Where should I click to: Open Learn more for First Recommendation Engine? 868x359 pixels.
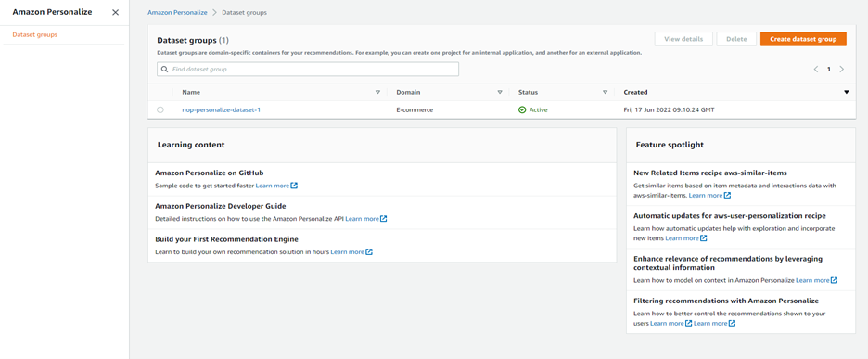point(347,252)
